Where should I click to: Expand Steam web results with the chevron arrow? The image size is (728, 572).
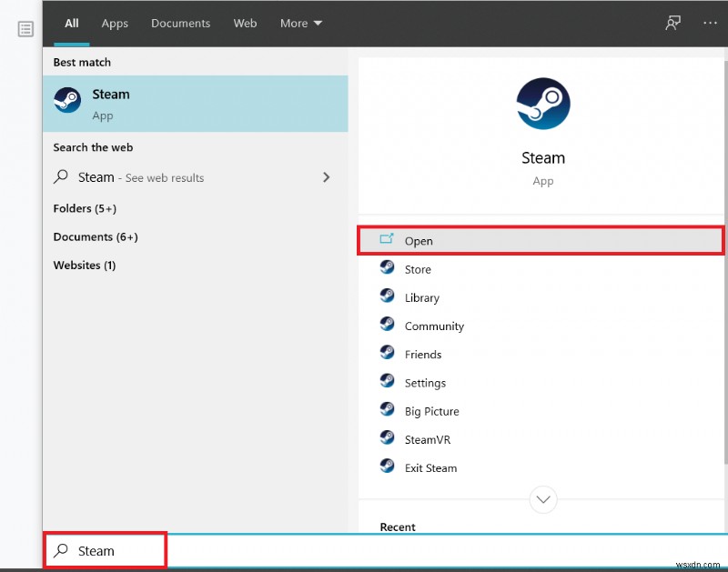[327, 177]
